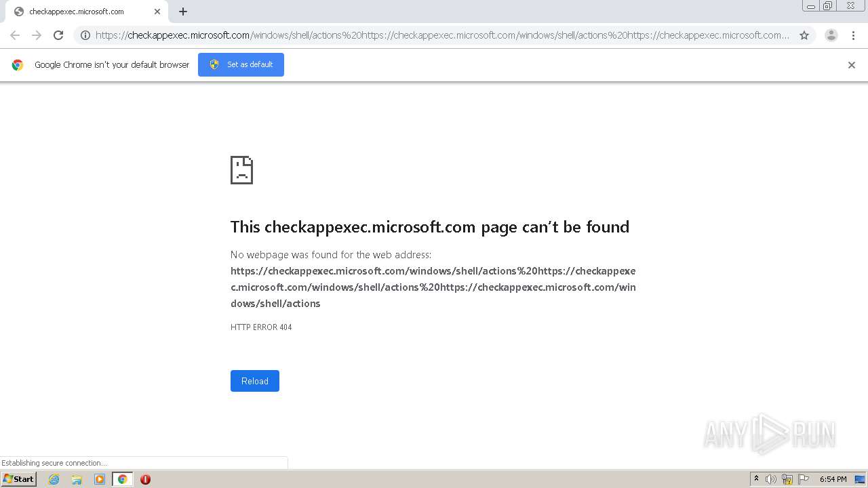Bookmark this page with the star icon
The height and width of the screenshot is (488, 868).
(x=804, y=35)
